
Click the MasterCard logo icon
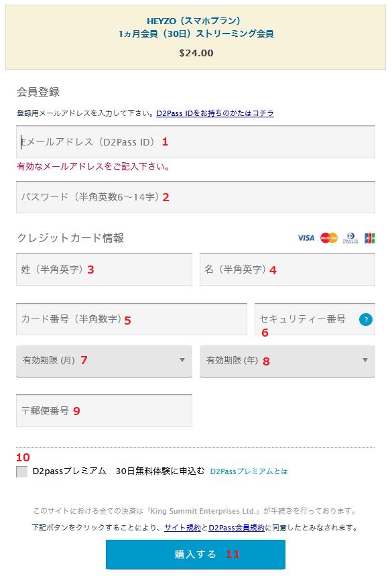(328, 238)
